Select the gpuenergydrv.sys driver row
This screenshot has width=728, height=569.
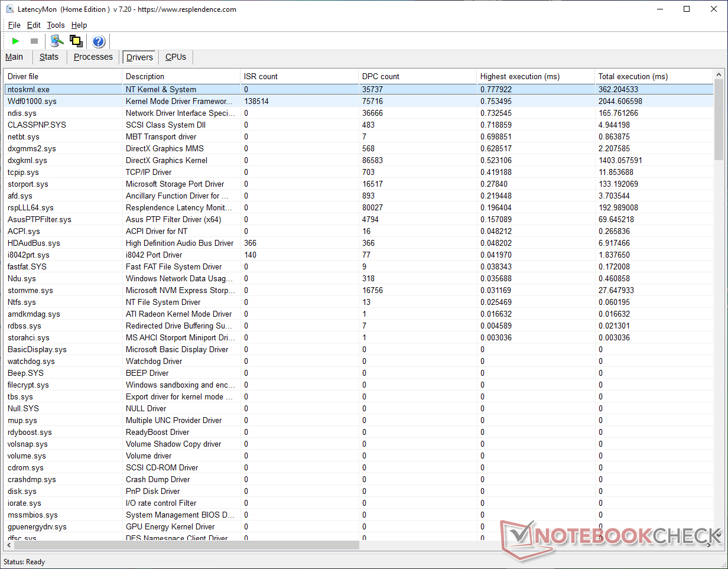pos(359,526)
